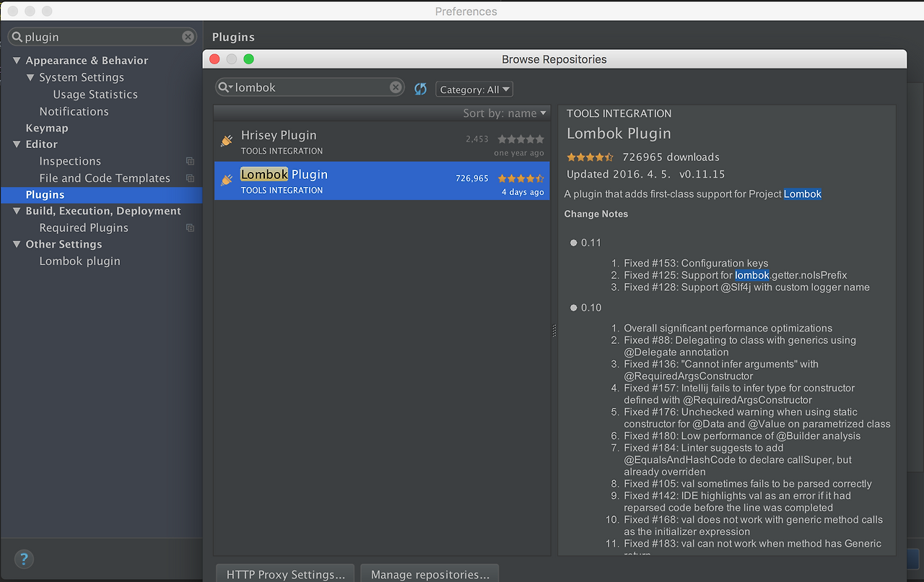924x582 pixels.
Task: Click the star rating on the Hrisey Plugin row
Action: coord(520,139)
